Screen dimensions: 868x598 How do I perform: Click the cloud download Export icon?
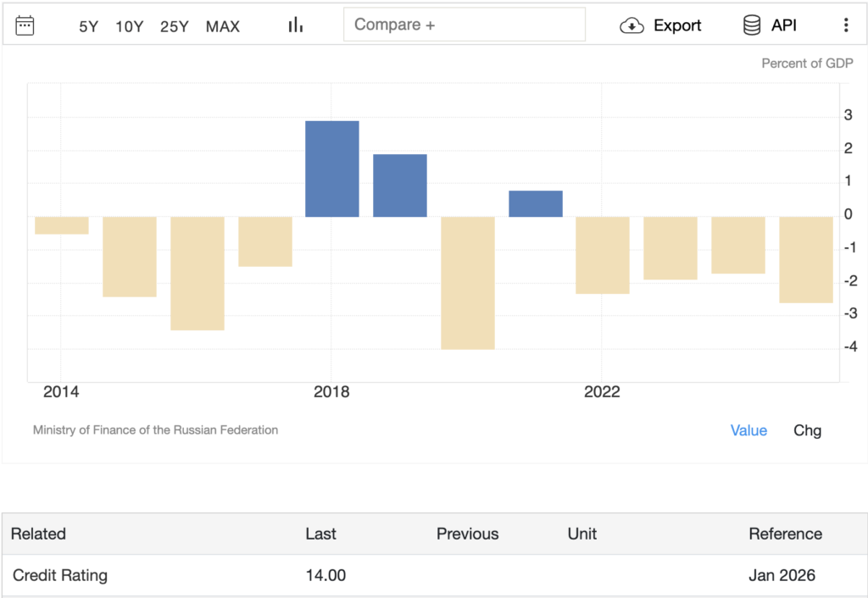(632, 25)
